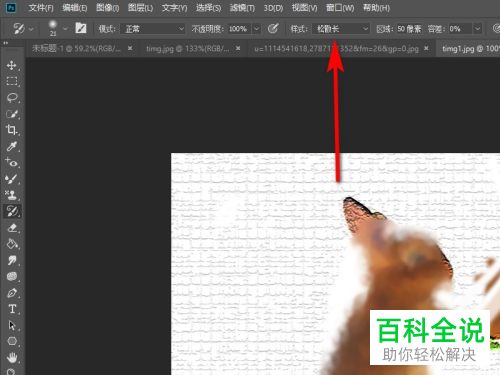Open the 编辑(E) menu

tap(75, 8)
